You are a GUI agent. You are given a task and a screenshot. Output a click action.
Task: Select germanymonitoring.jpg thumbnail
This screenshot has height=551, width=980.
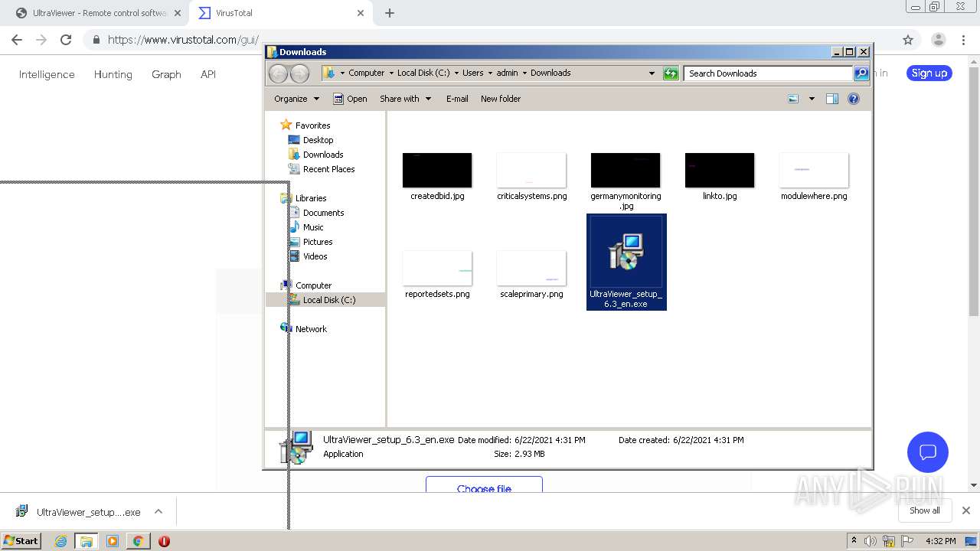point(626,170)
